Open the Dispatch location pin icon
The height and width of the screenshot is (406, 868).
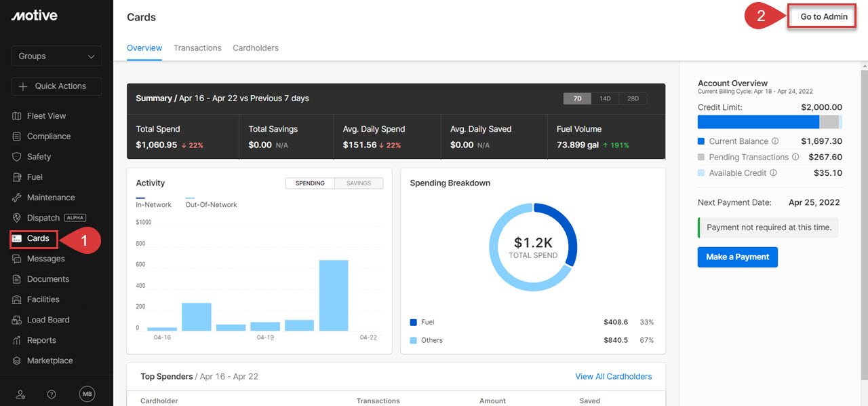[17, 218]
